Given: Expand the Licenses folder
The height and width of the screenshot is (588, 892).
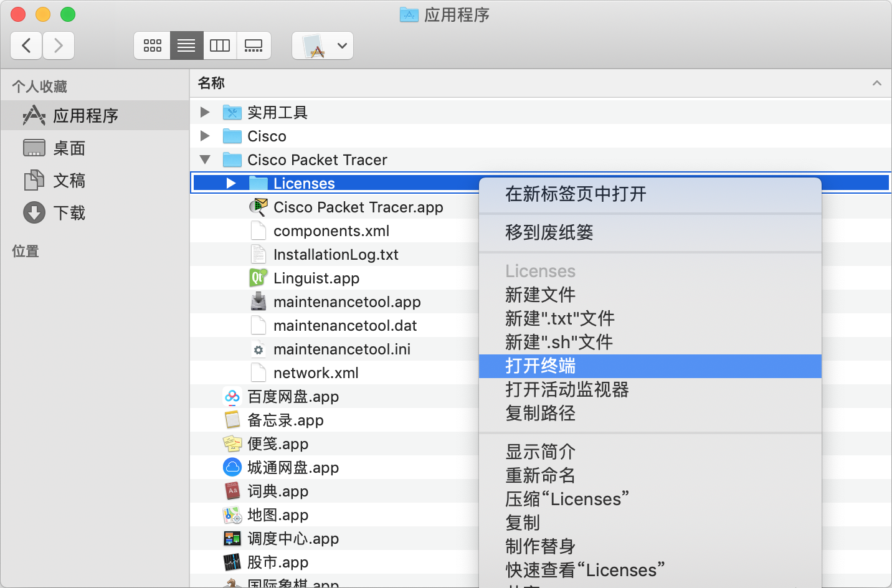Looking at the screenshot, I should pyautogui.click(x=231, y=183).
